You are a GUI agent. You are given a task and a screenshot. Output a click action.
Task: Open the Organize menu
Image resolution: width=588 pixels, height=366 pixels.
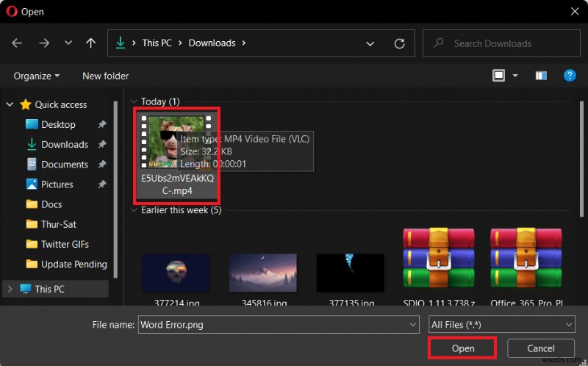tap(36, 76)
